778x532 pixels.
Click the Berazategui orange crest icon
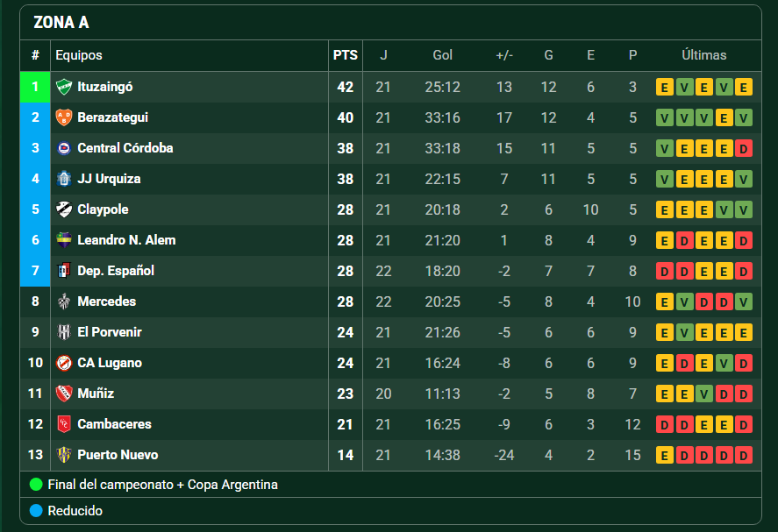click(64, 117)
